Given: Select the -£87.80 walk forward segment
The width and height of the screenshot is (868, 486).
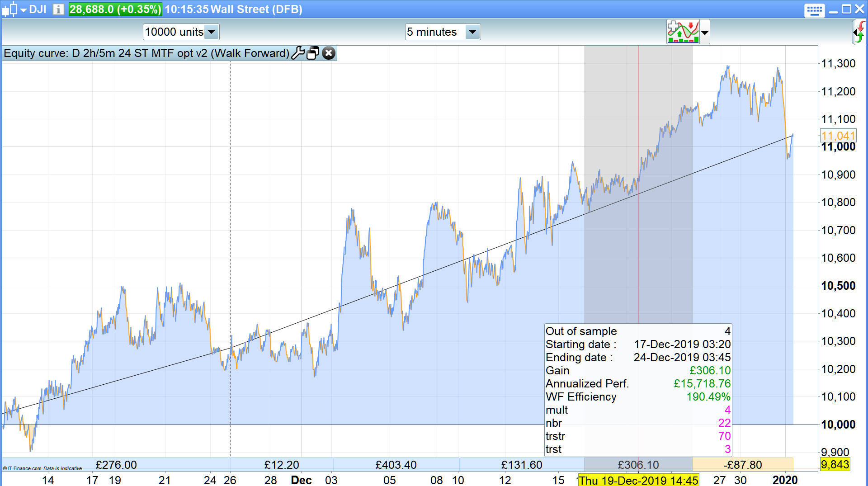Looking at the screenshot, I should click(x=743, y=465).
